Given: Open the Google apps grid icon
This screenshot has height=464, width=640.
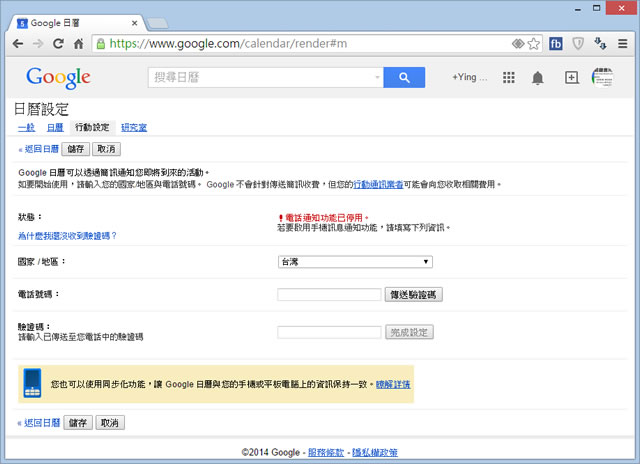Looking at the screenshot, I should [x=509, y=77].
